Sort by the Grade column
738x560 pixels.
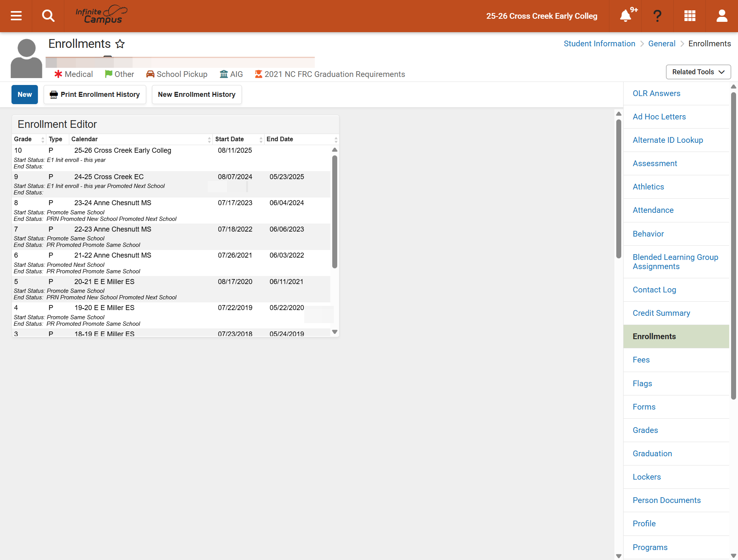coord(29,139)
